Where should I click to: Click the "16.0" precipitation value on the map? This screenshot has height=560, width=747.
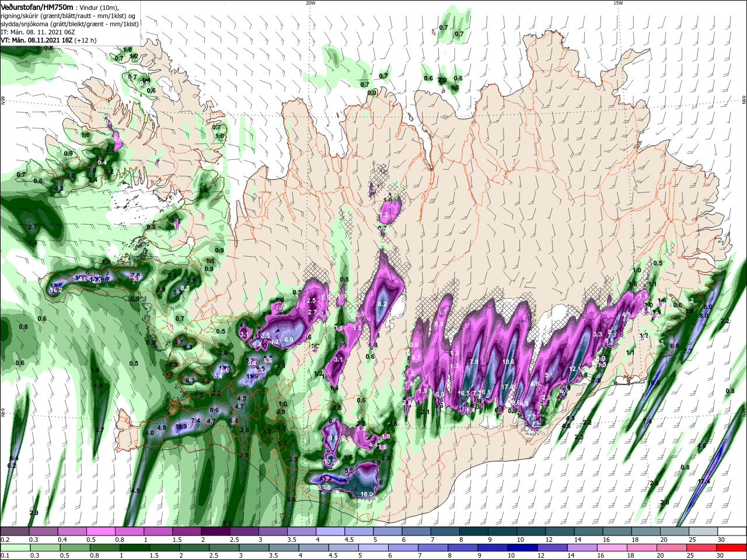click(366, 494)
